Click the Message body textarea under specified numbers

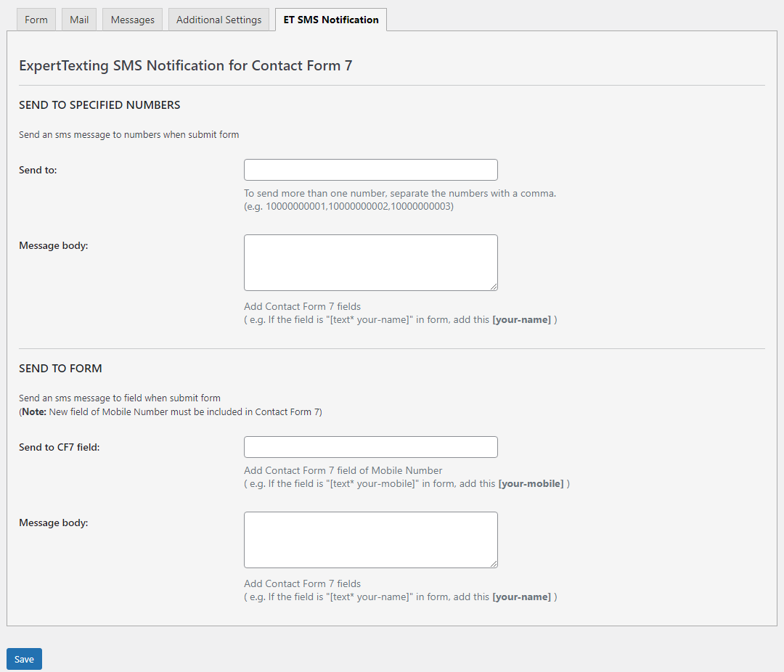370,263
